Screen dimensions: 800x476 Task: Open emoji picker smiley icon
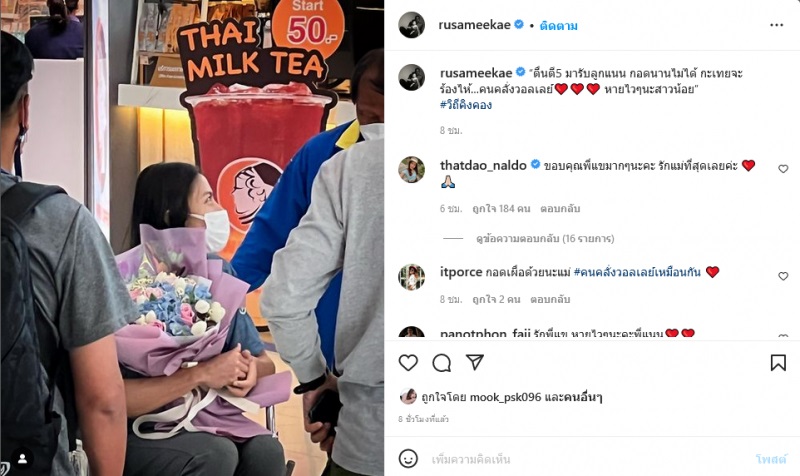(408, 459)
